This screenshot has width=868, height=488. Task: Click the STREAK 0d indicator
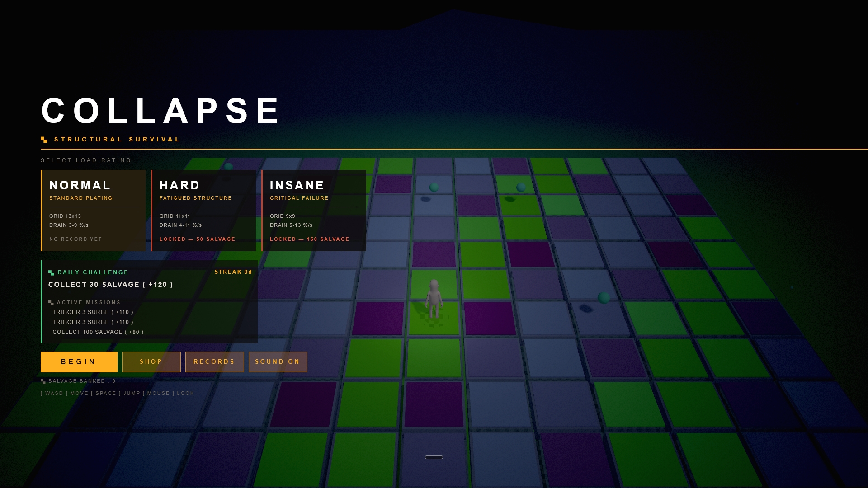233,272
